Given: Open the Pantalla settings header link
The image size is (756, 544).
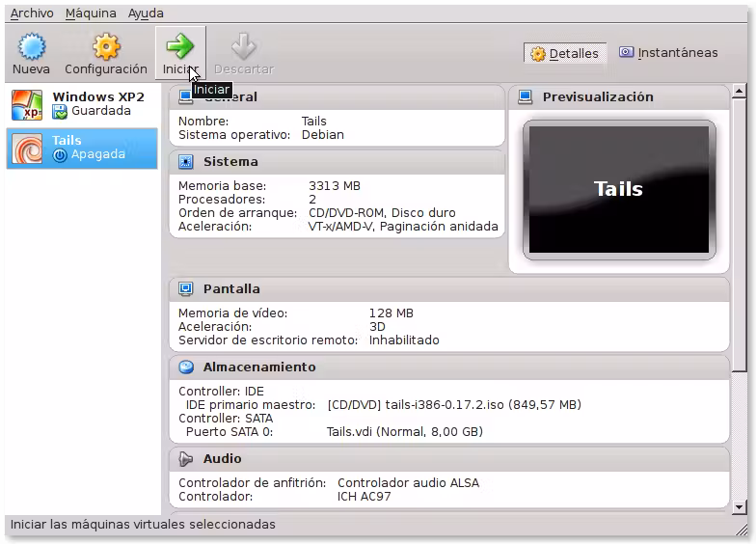Looking at the screenshot, I should pyautogui.click(x=231, y=289).
